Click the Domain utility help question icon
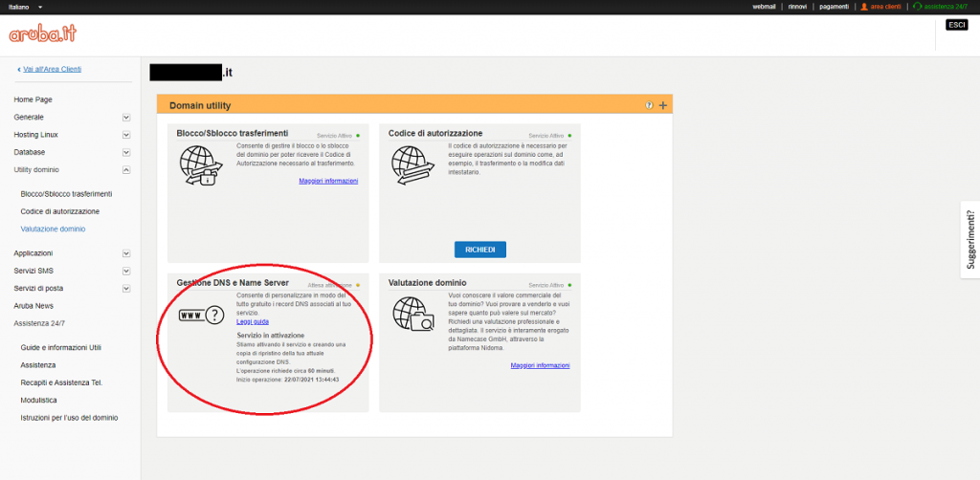This screenshot has height=480, width=980. coord(650,105)
